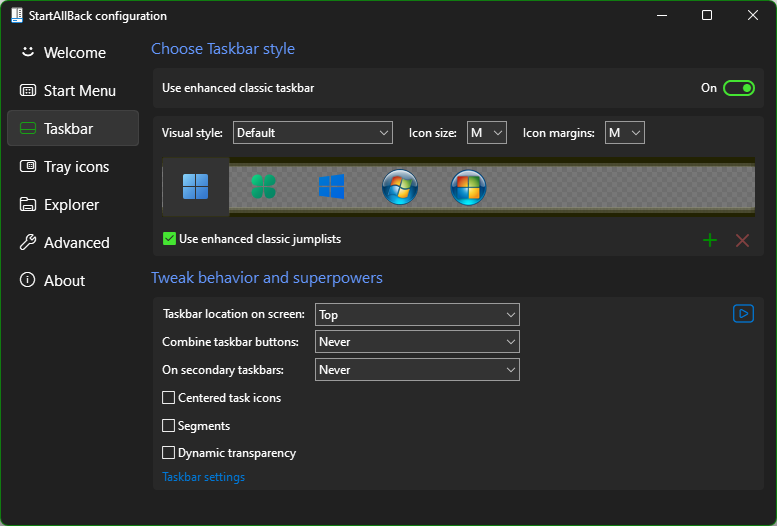
Task: Open the Tray icons section
Action: coord(73,167)
